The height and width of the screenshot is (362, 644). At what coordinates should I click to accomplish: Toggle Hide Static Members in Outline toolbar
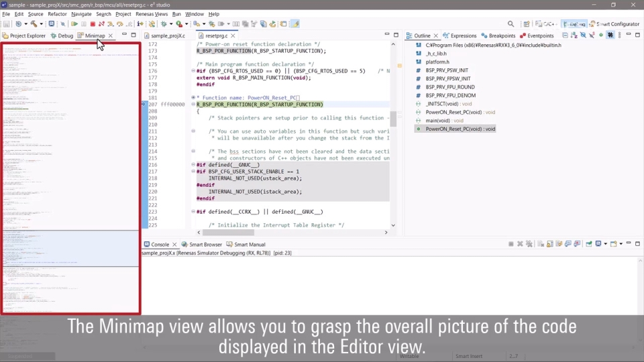(592, 36)
